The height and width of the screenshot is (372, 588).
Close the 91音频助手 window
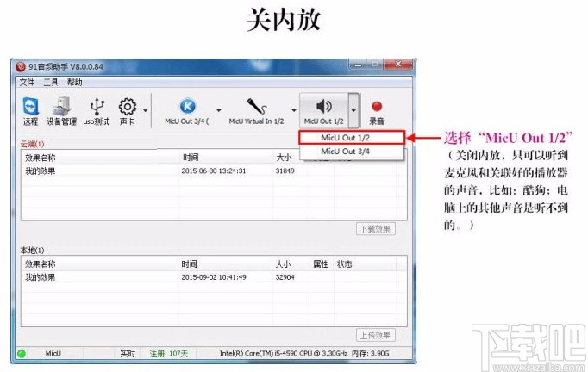tap(397, 65)
